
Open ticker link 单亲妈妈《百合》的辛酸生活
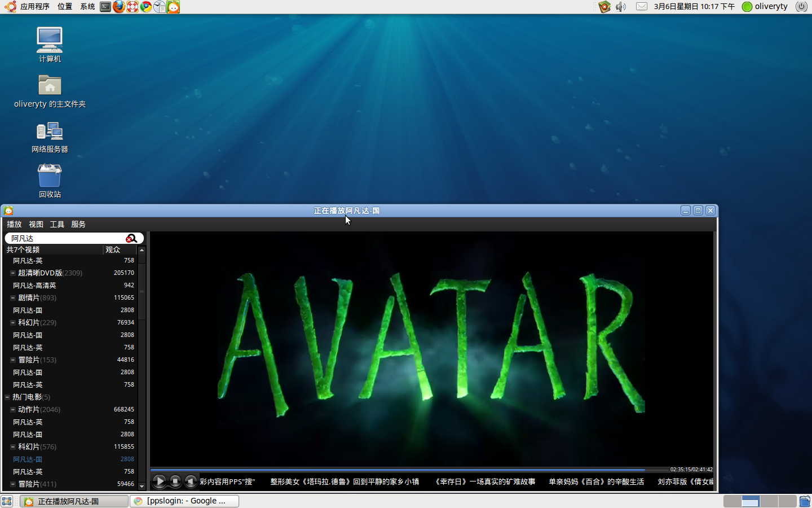pos(596,481)
